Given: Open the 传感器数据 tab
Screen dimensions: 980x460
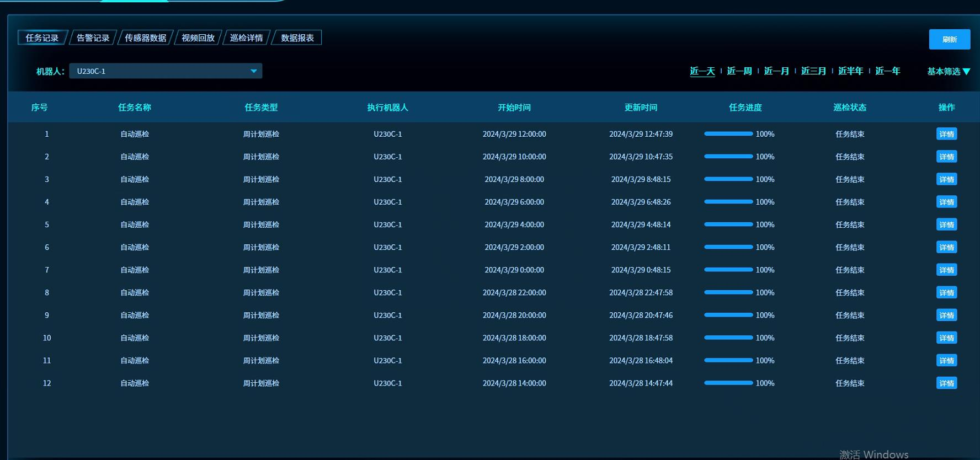Looking at the screenshot, I should pyautogui.click(x=146, y=38).
